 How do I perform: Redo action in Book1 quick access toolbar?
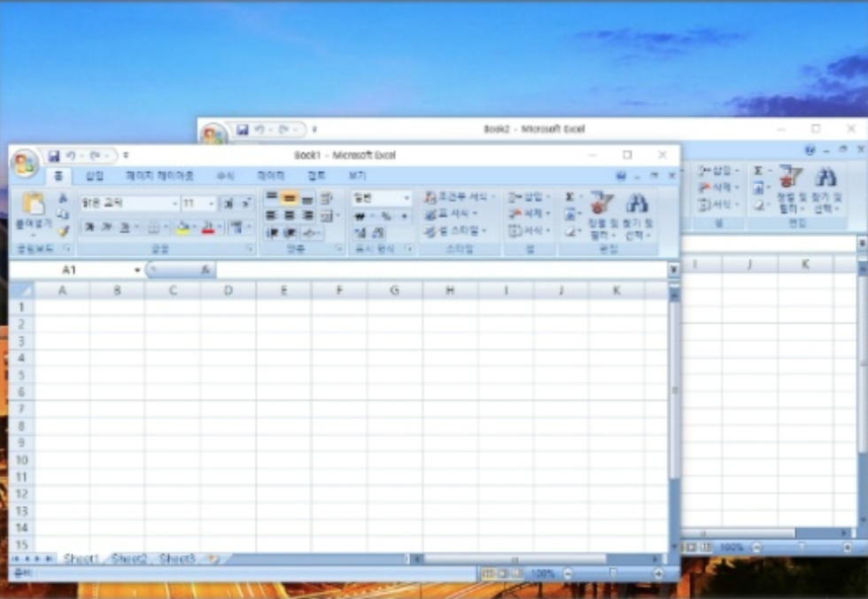coord(94,156)
